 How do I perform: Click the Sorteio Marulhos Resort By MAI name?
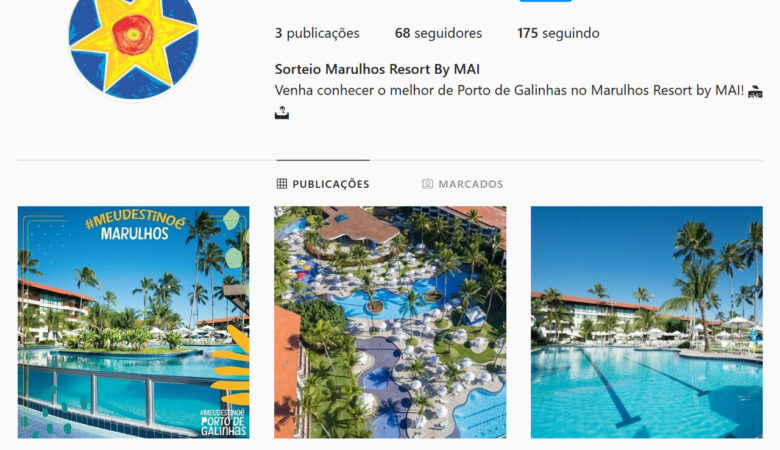(x=377, y=69)
